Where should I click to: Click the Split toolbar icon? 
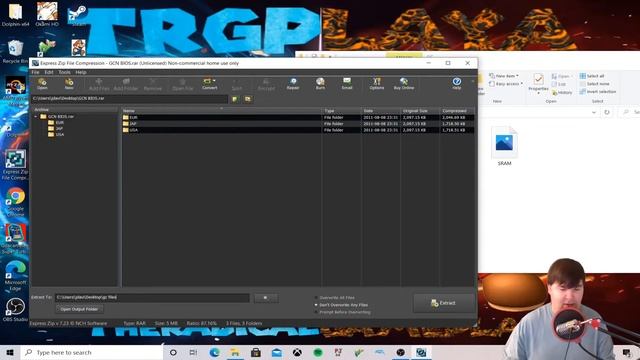click(237, 84)
